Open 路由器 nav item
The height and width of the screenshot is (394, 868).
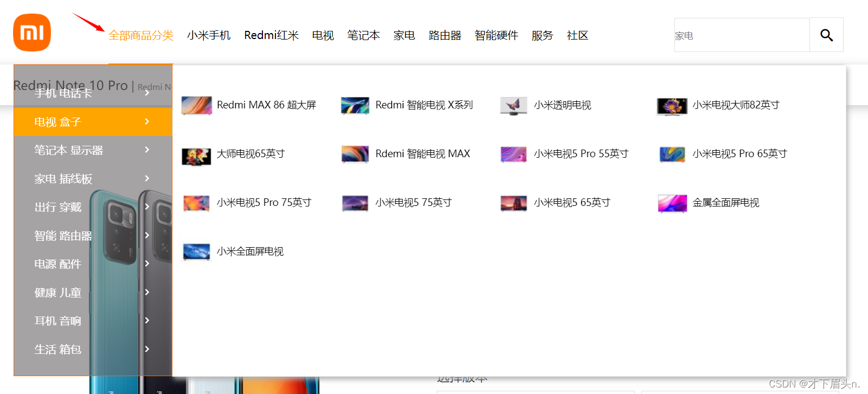click(445, 35)
